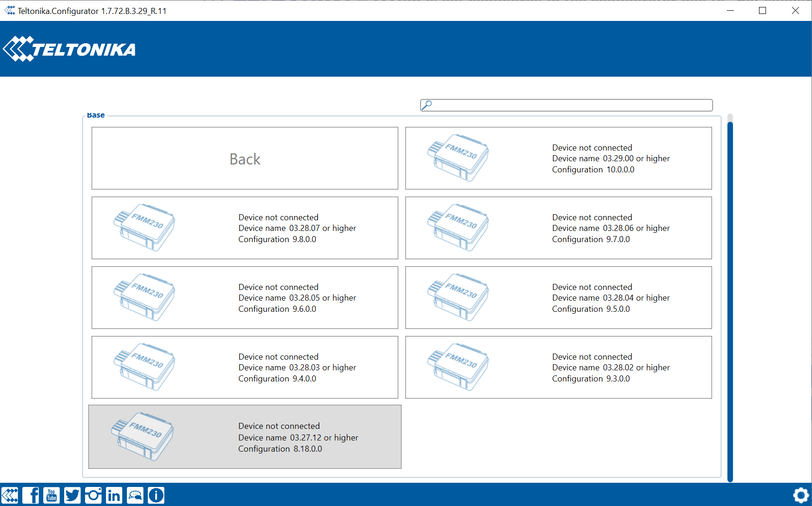Image resolution: width=812 pixels, height=506 pixels.
Task: Click FMM230 device image for configuration 9.6.0.0
Action: tap(145, 297)
